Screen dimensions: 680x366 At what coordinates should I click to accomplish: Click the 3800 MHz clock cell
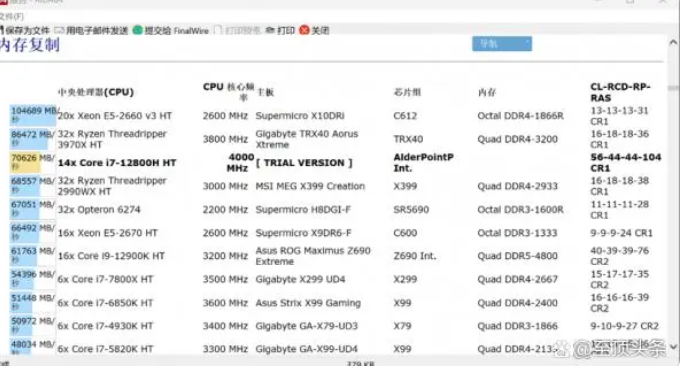pyautogui.click(x=225, y=139)
